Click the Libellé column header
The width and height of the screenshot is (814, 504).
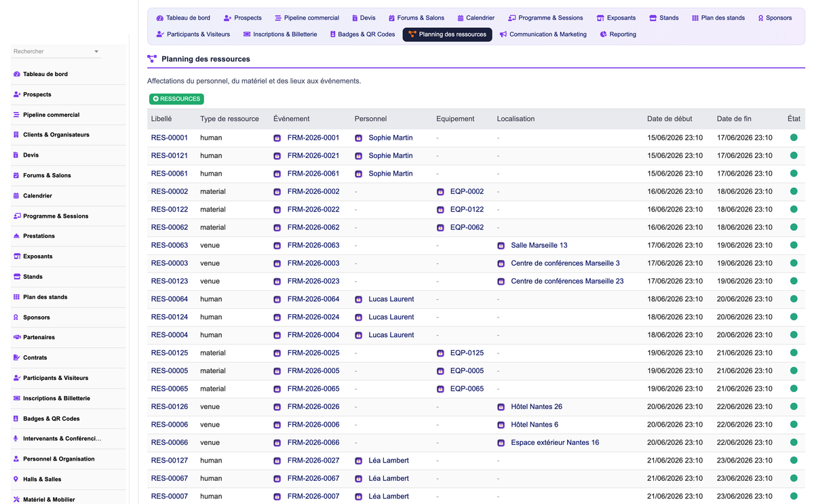pyautogui.click(x=161, y=119)
